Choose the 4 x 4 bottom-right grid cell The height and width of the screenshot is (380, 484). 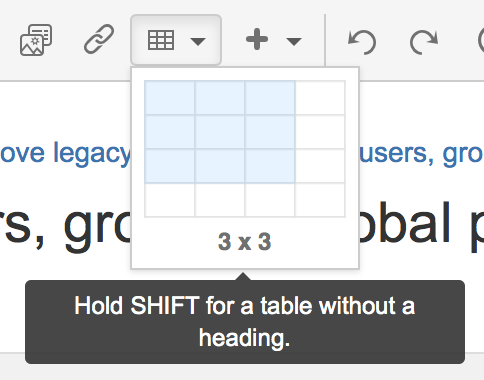tap(320, 200)
